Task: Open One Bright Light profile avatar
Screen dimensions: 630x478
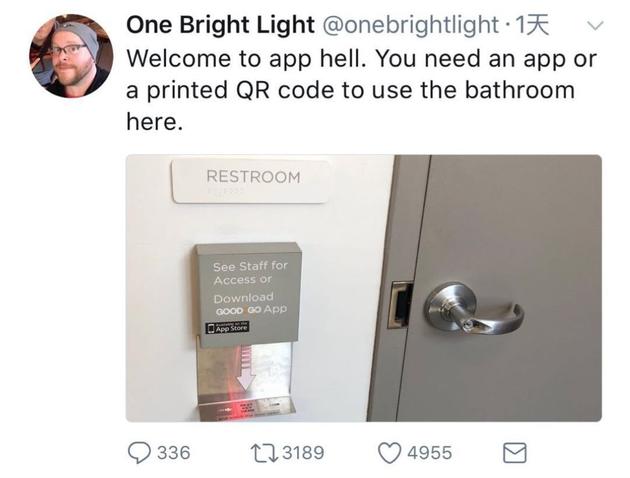Action: (x=71, y=56)
